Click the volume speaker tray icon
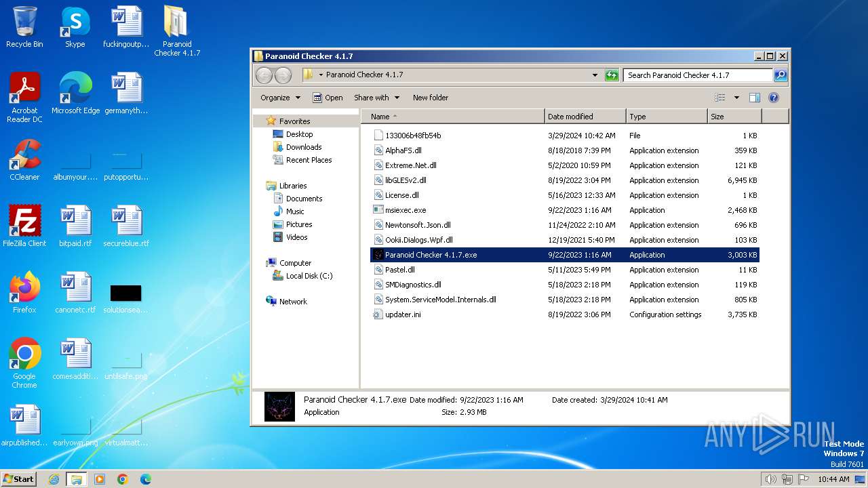Viewport: 868px width, 488px height. (x=770, y=479)
